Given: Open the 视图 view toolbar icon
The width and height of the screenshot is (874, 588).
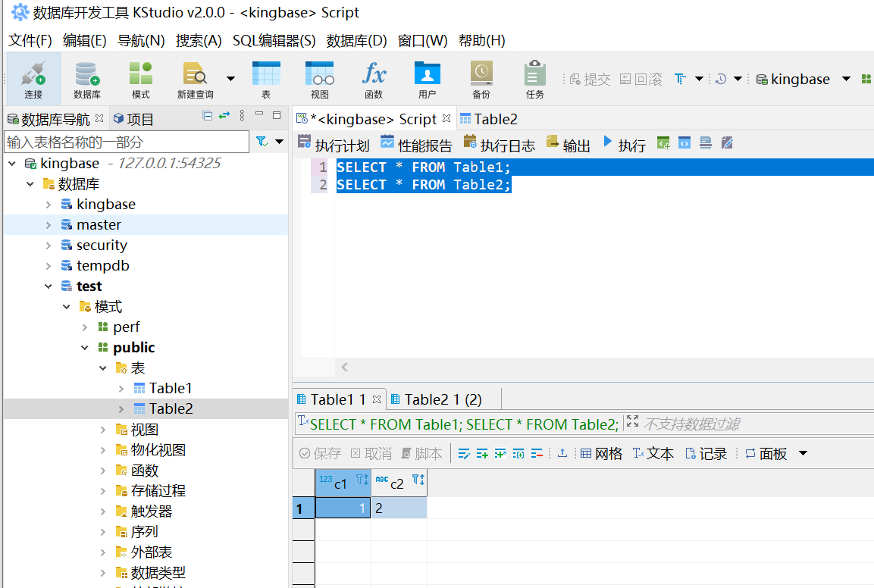Looking at the screenshot, I should click(319, 79).
